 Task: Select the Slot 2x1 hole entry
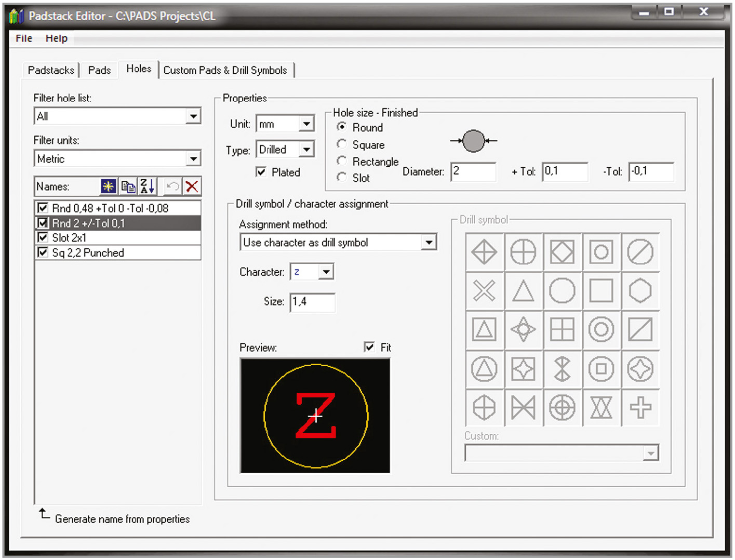click(70, 238)
